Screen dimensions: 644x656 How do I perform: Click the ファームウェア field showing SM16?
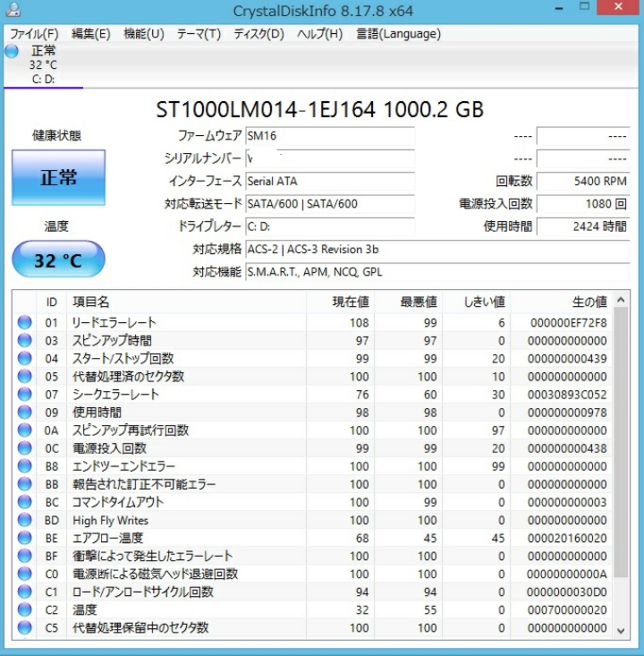tap(330, 136)
